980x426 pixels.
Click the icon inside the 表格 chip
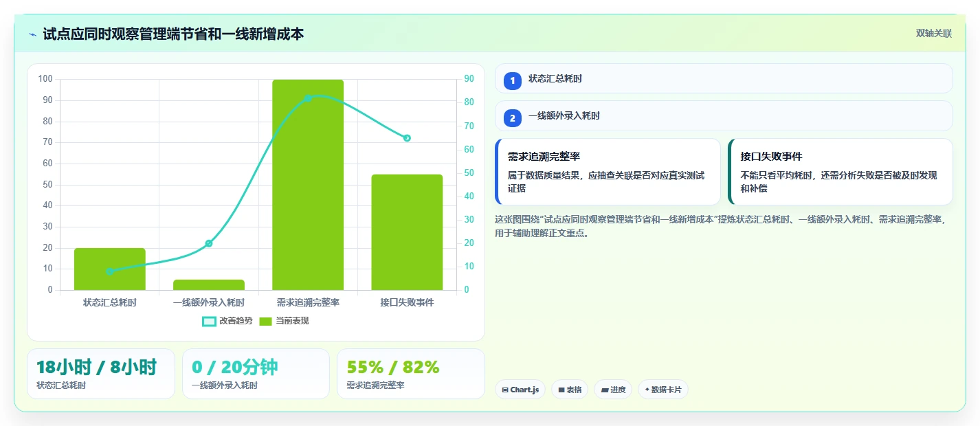[x=561, y=390]
